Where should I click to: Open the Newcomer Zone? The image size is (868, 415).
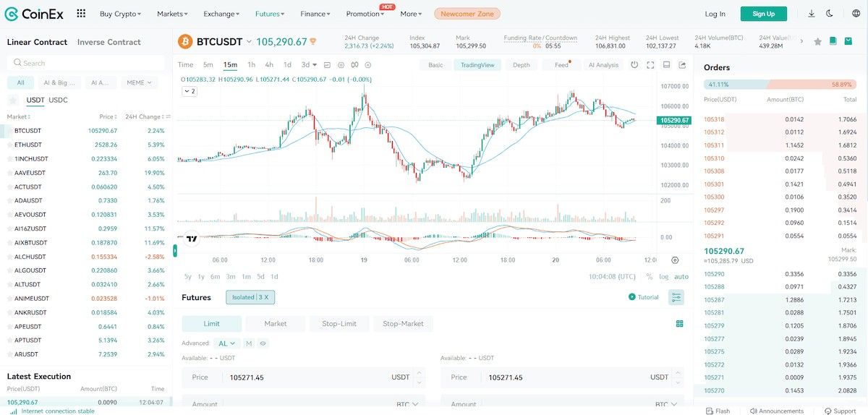[467, 14]
